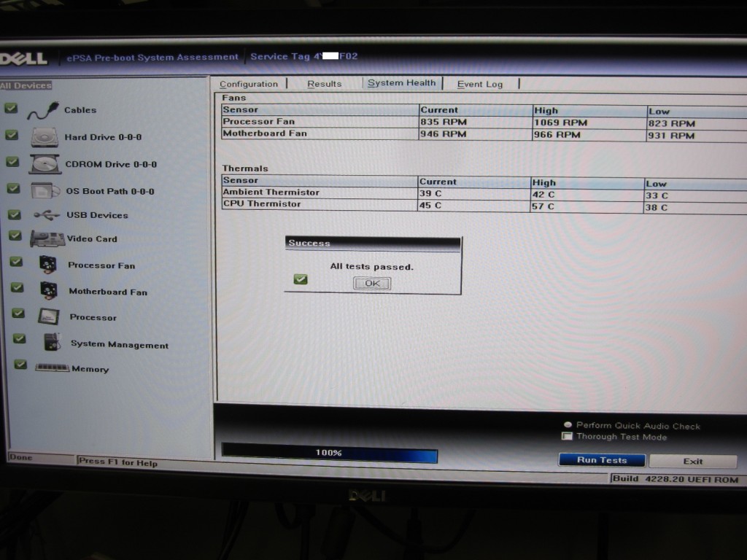Click the 45 C current CPU temperature

[430, 205]
